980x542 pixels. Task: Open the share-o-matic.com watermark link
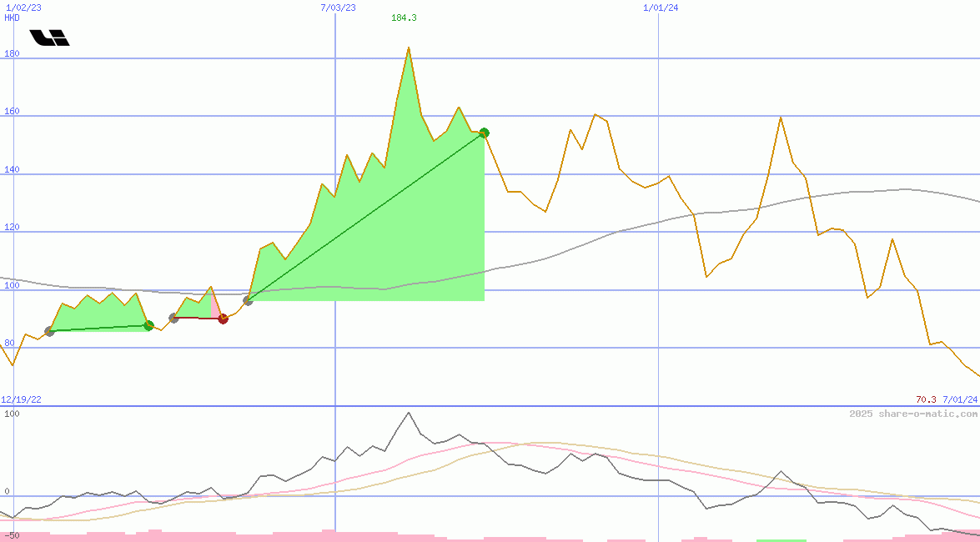[913, 414]
